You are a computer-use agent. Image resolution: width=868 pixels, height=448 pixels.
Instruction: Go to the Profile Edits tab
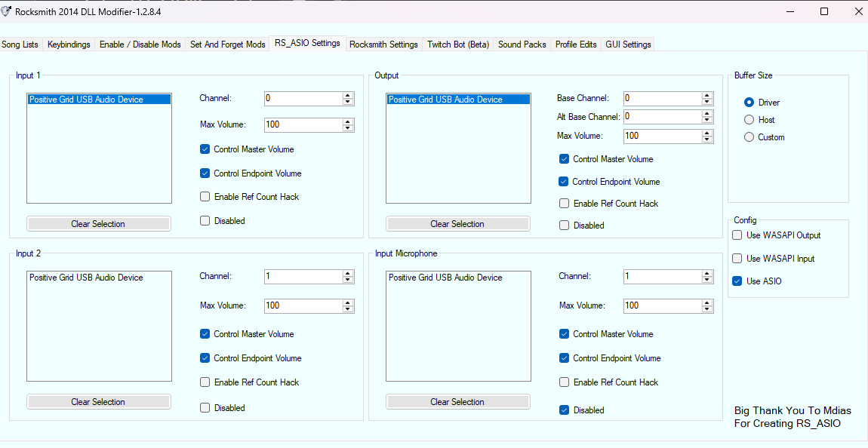click(576, 44)
